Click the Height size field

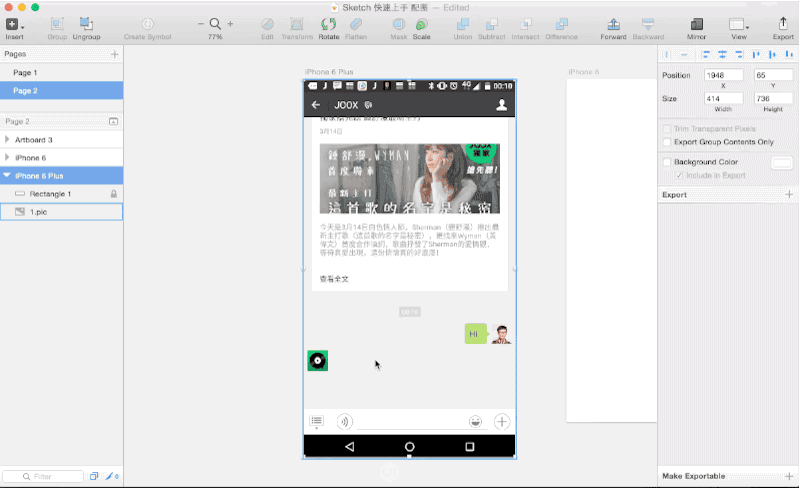[773, 99]
